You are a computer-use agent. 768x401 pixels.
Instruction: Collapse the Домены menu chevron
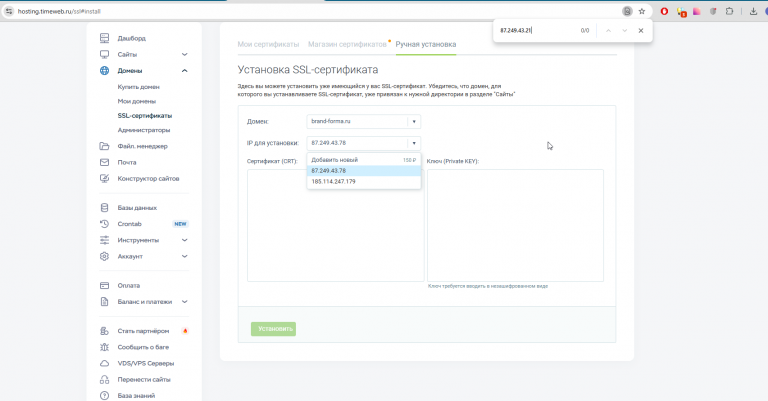pyautogui.click(x=185, y=71)
